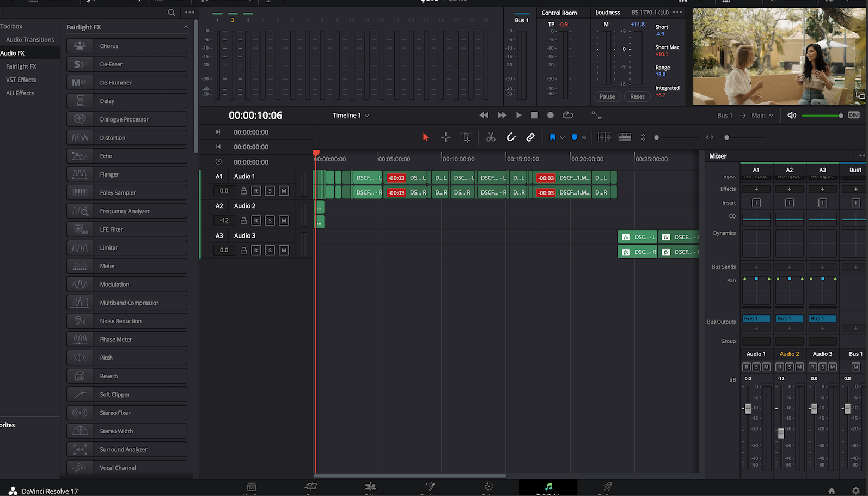Select the red arrow pointer tool
This screenshot has height=496, width=868.
426,137
